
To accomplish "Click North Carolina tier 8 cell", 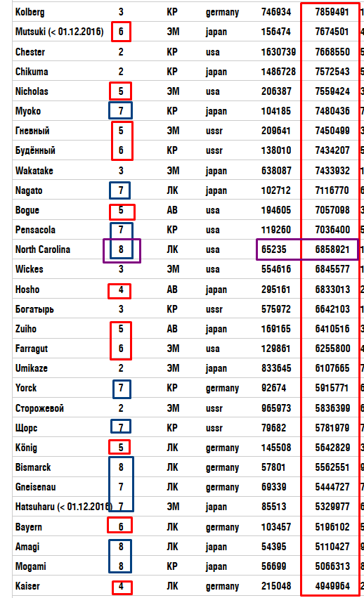I will [x=121, y=249].
